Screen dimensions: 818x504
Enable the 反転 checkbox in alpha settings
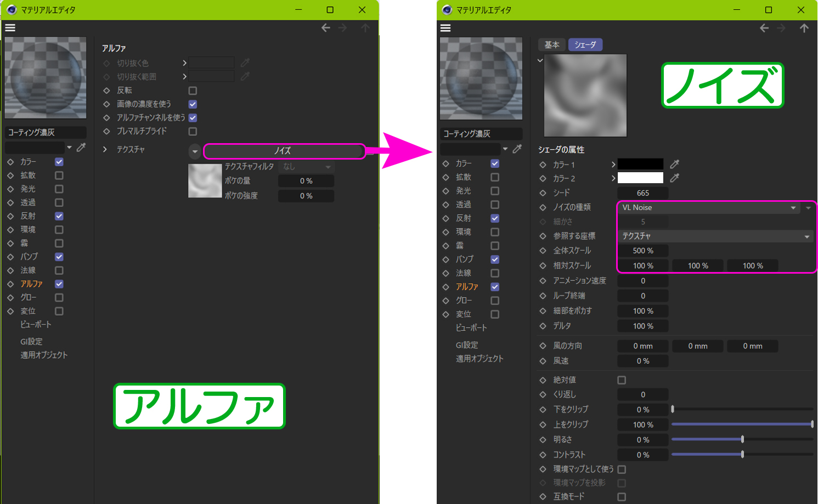tap(193, 90)
